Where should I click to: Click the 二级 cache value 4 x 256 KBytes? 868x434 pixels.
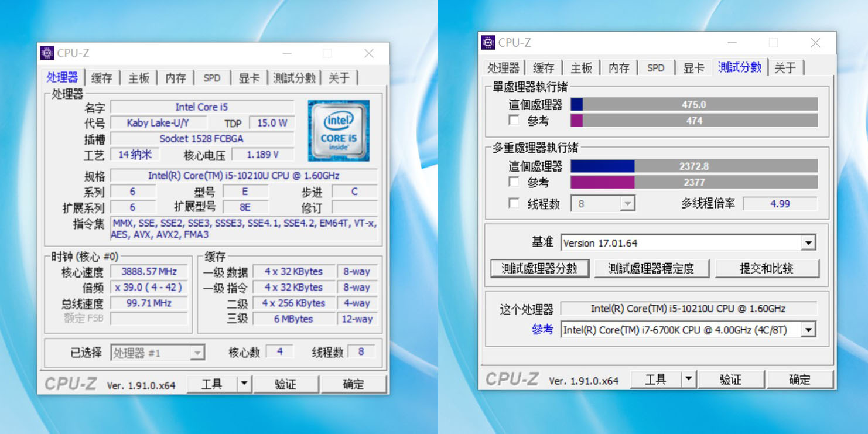coord(293,303)
